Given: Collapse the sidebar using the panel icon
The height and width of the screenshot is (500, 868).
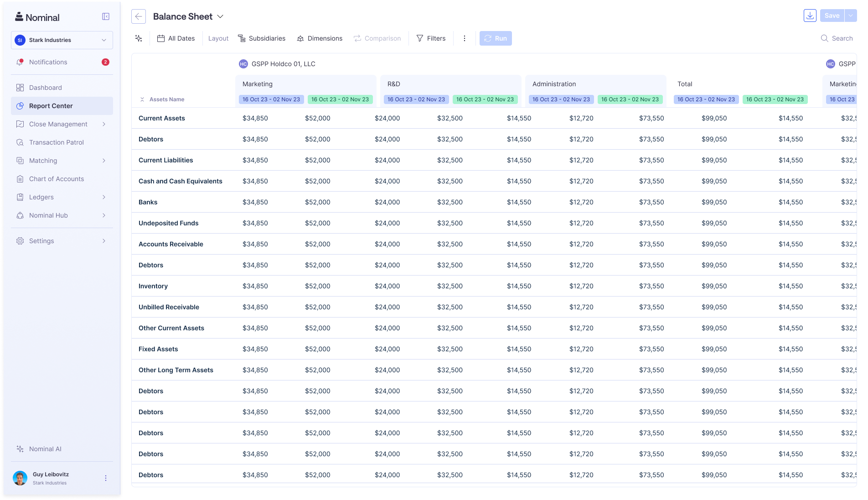Looking at the screenshot, I should pos(106,16).
